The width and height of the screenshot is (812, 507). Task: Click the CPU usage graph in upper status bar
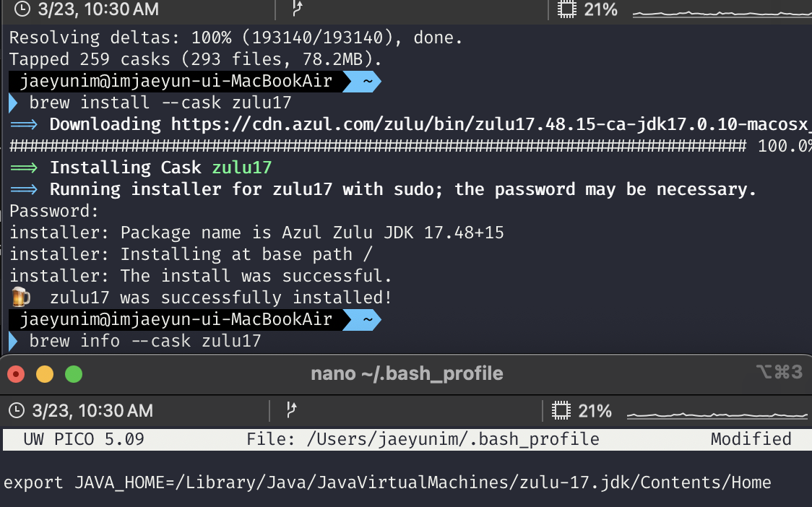722,14
